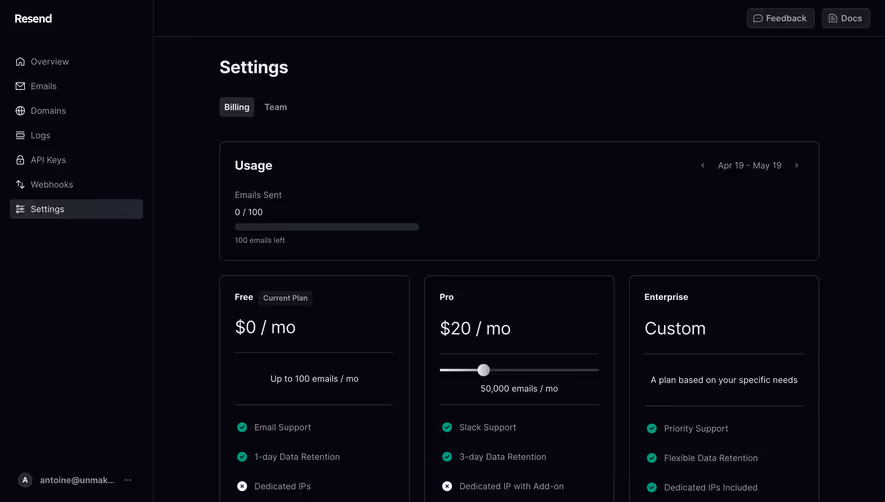Open API Keys in the sidebar

point(76,160)
